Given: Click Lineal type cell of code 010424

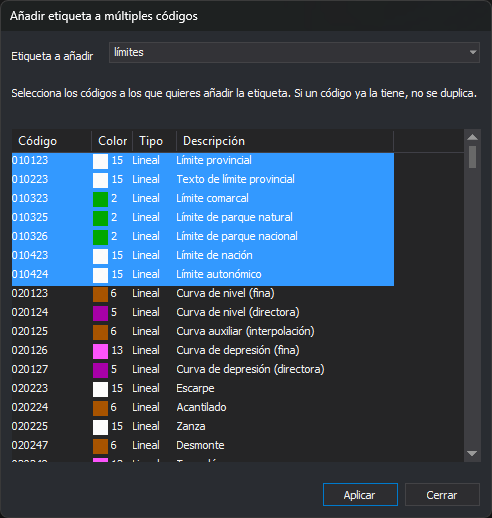Looking at the screenshot, I should coord(146,274).
